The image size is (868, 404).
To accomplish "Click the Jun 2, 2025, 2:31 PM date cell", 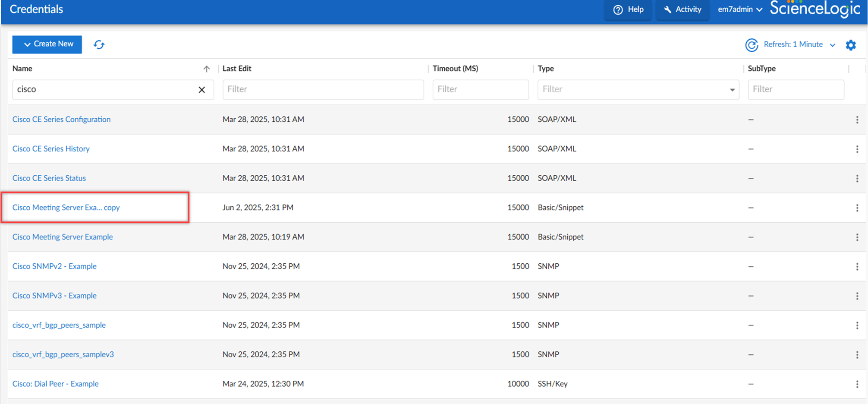I will (x=258, y=207).
